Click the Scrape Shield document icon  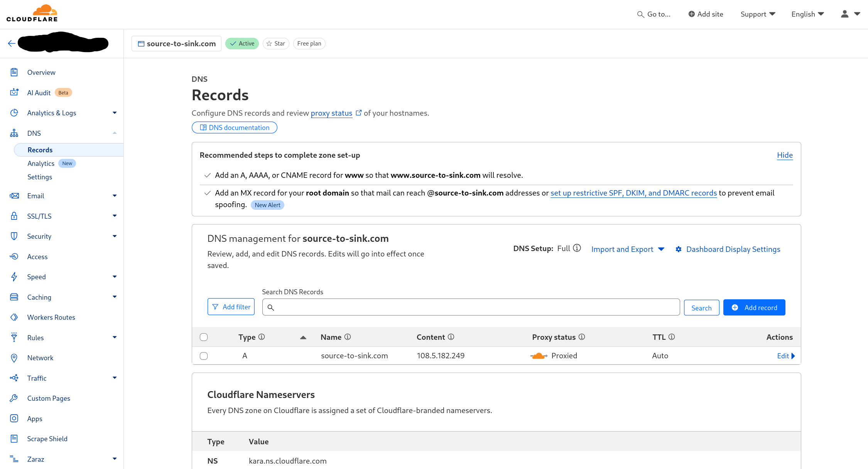(14, 439)
